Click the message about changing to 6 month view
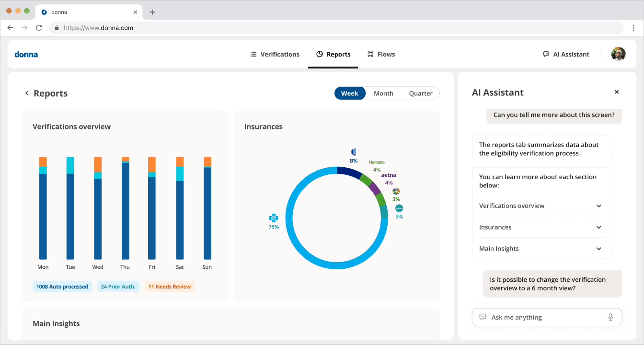 coord(552,284)
